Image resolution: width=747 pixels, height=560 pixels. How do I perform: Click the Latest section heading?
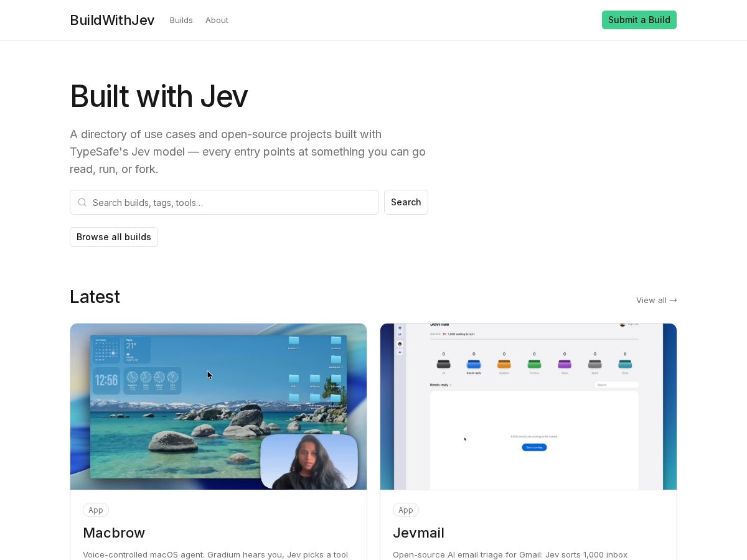[95, 297]
